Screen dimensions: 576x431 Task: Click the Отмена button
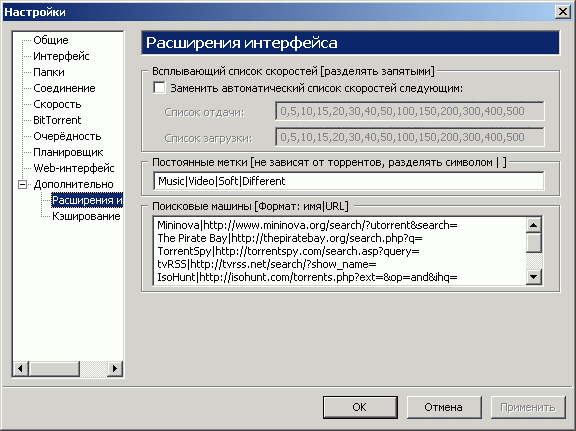[x=444, y=407]
